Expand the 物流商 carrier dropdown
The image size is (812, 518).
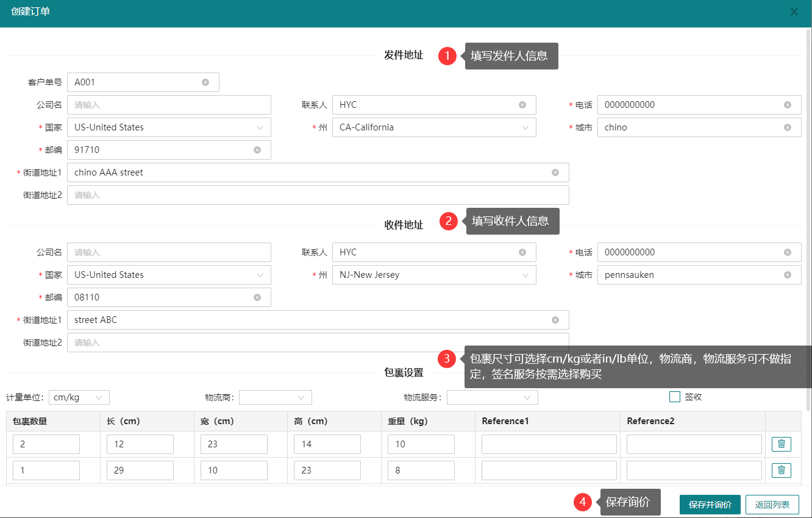coord(276,397)
